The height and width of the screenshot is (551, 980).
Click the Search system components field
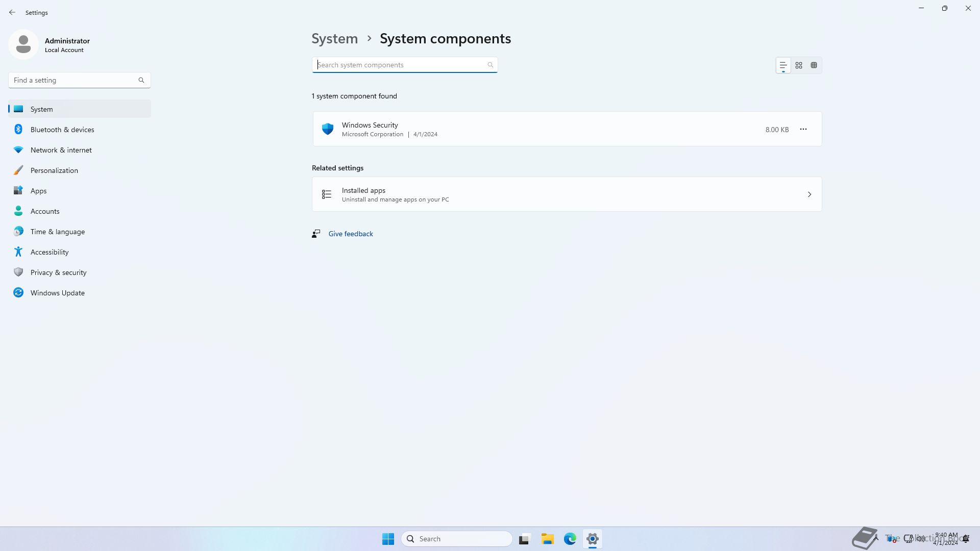[401, 65]
